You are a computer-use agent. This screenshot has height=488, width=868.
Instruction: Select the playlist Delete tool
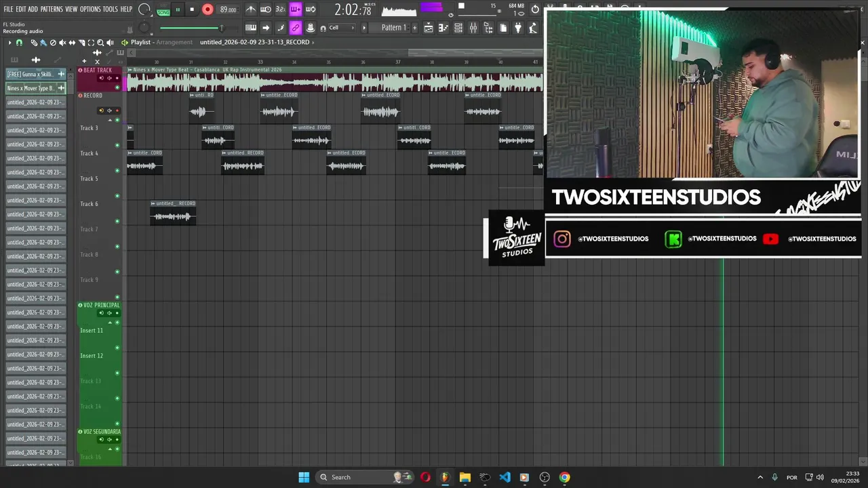point(53,43)
